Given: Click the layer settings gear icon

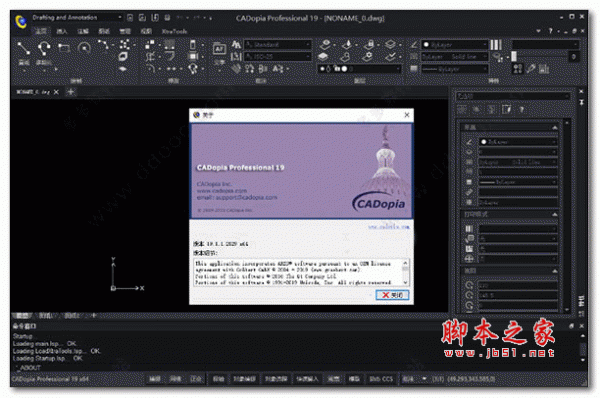Looking at the screenshot, I should point(368,57).
